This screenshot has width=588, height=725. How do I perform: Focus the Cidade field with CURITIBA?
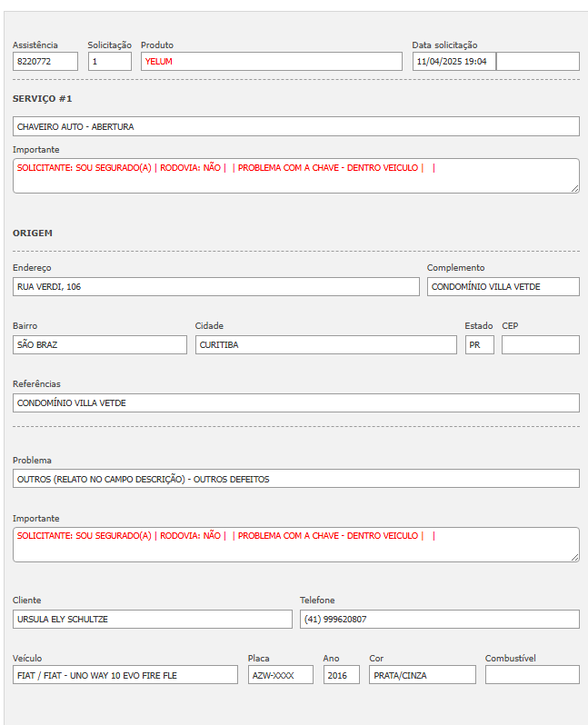click(325, 345)
